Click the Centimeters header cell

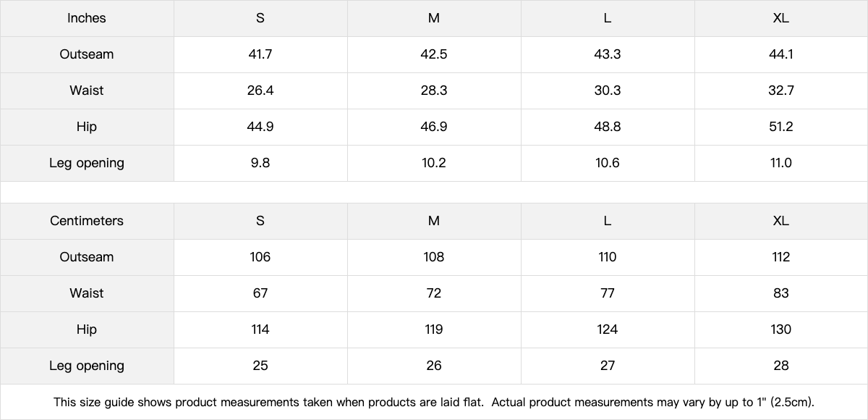click(x=87, y=221)
